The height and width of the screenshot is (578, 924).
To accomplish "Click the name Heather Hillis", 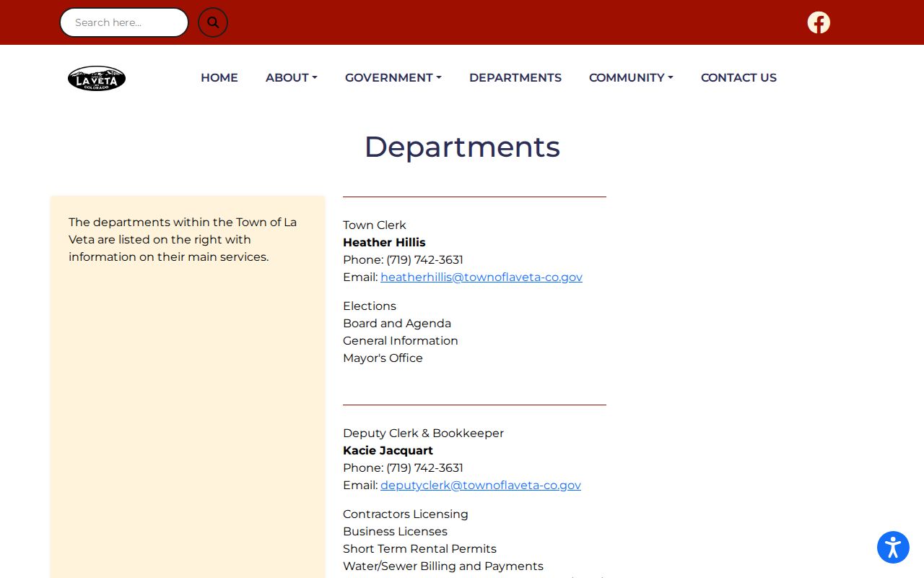I will [x=384, y=242].
